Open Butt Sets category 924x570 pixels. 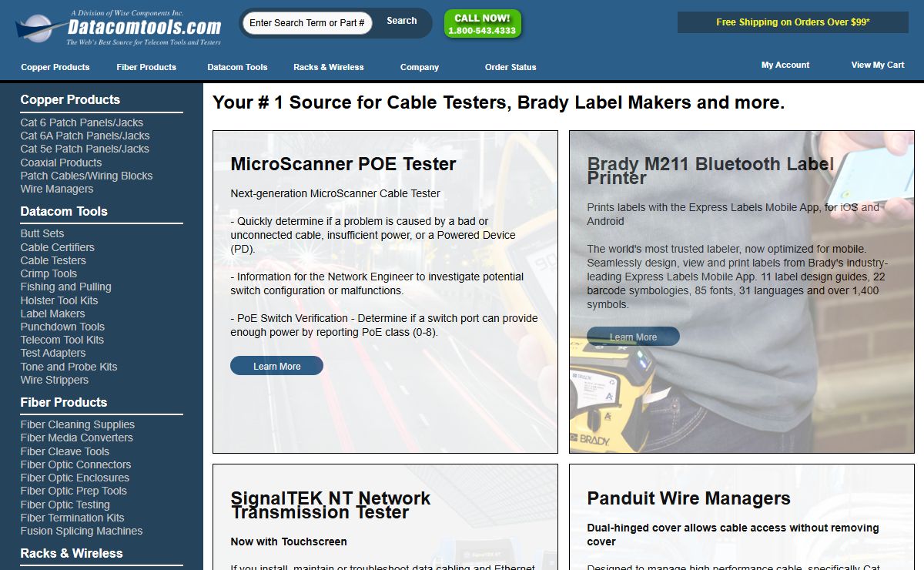point(42,233)
